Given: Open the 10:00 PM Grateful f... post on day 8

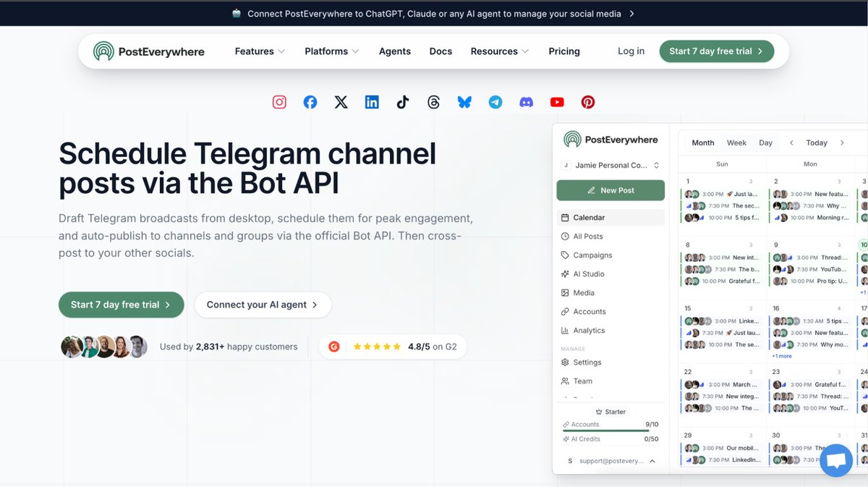Looking at the screenshot, I should click(x=722, y=281).
